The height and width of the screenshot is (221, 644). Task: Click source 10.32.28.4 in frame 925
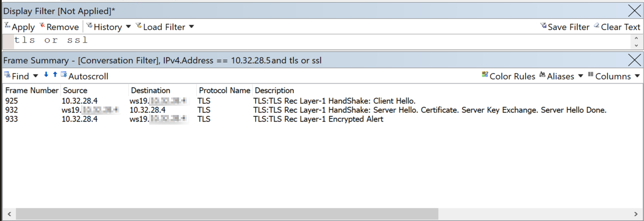pos(80,101)
